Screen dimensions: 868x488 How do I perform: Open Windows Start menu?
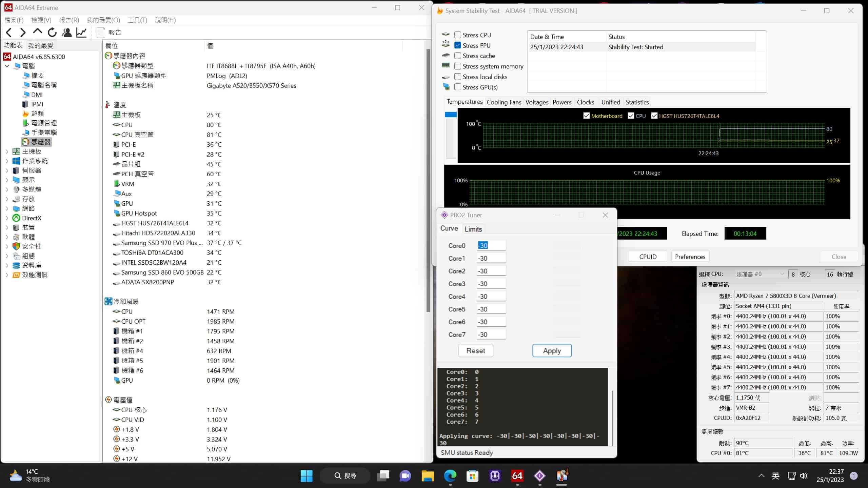(307, 476)
